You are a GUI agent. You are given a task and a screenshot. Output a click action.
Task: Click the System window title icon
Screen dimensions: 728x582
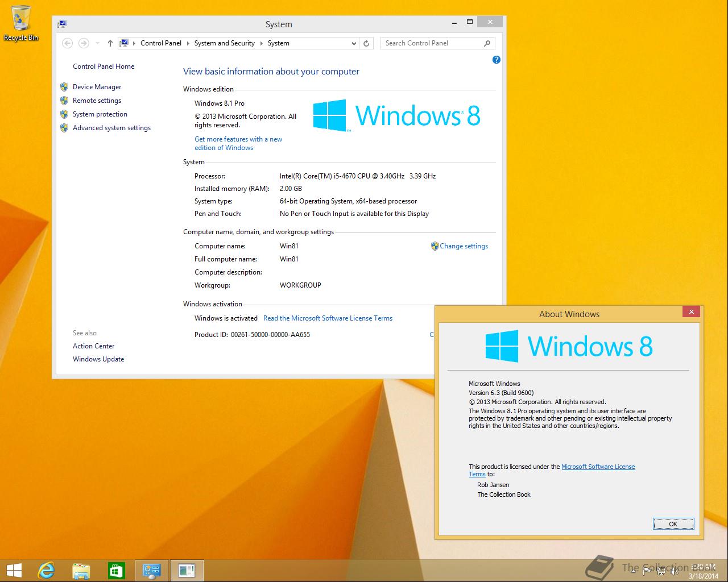click(x=62, y=24)
